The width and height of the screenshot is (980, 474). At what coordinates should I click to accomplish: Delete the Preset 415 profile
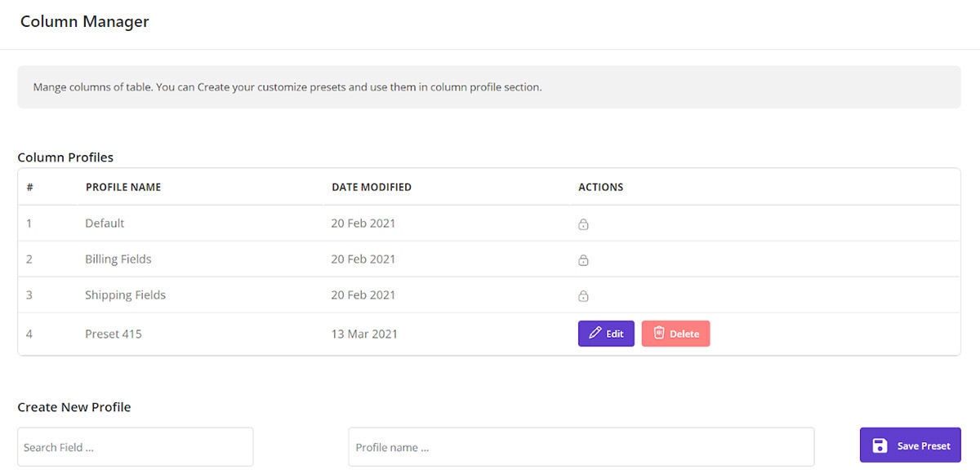tap(675, 334)
